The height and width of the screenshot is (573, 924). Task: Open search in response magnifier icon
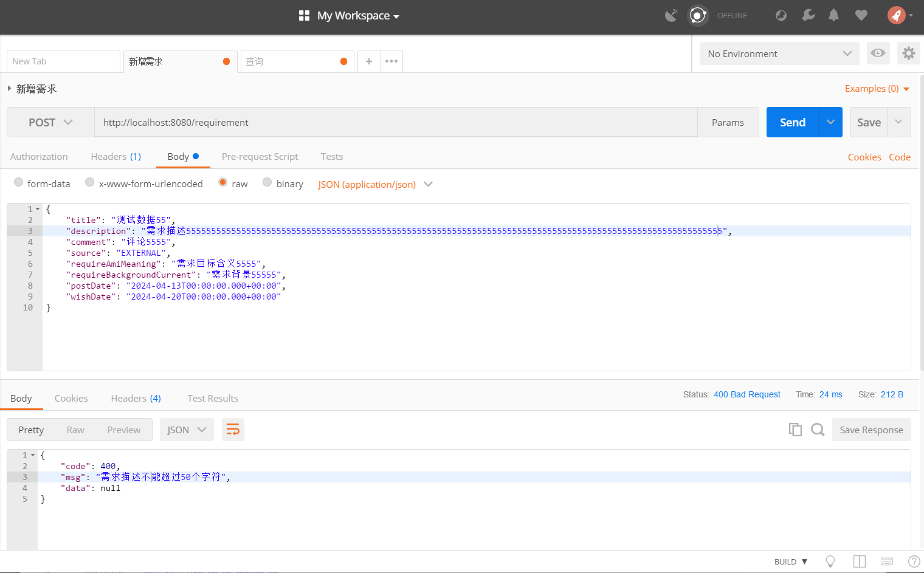click(818, 430)
